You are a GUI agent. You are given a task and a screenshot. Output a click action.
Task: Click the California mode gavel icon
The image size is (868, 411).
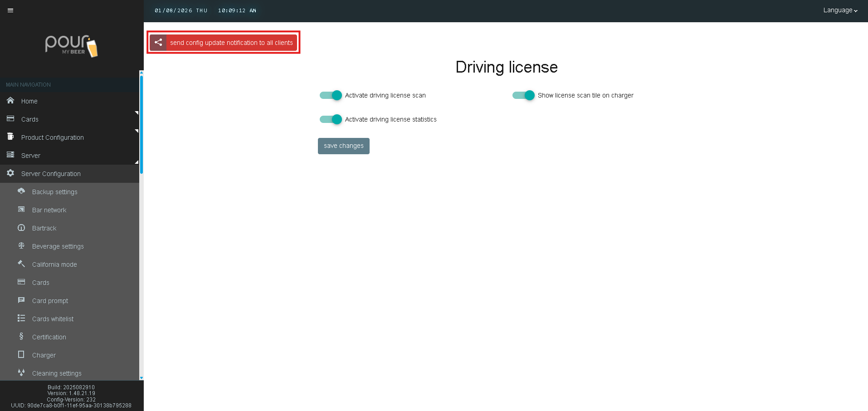click(21, 264)
